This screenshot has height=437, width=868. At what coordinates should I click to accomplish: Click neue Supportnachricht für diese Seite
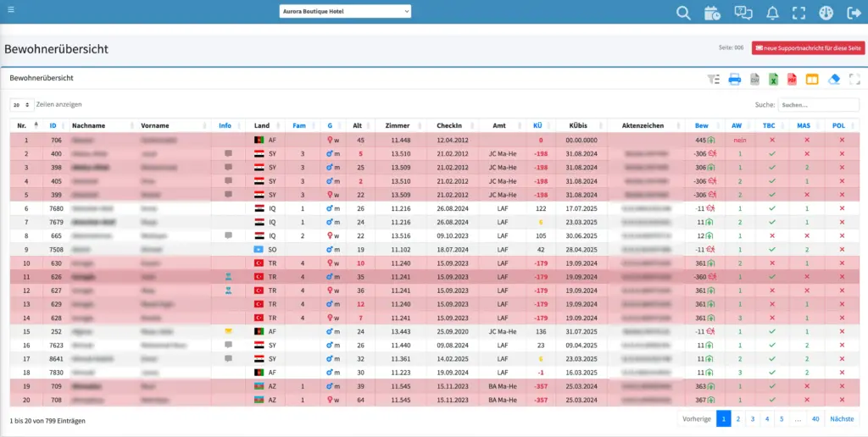[808, 48]
